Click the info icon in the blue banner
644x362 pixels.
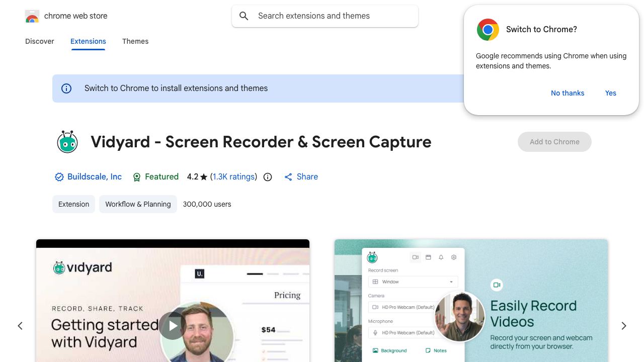[x=66, y=88]
